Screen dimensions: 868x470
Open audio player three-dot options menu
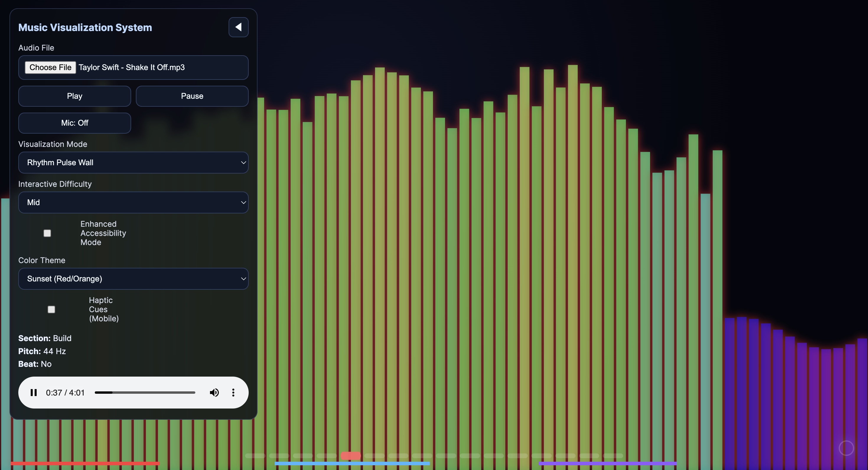coord(233,393)
